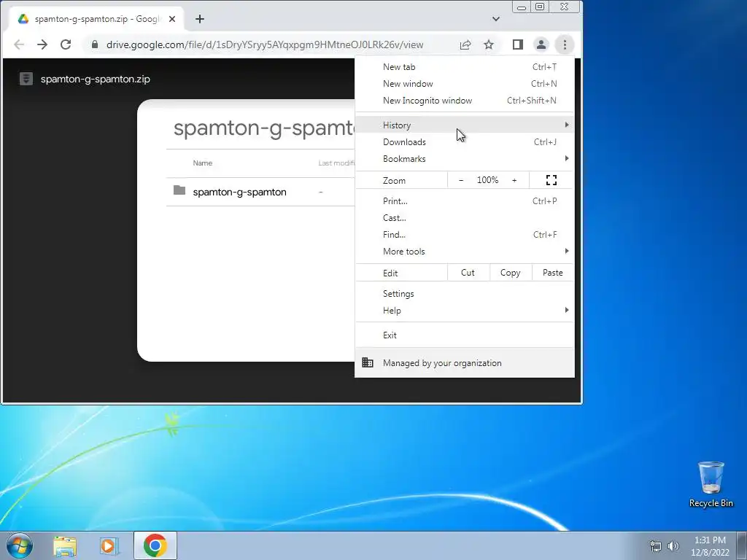The height and width of the screenshot is (560, 747).
Task: Click the taskbar clock showing 1:31 PM
Action: tap(710, 546)
